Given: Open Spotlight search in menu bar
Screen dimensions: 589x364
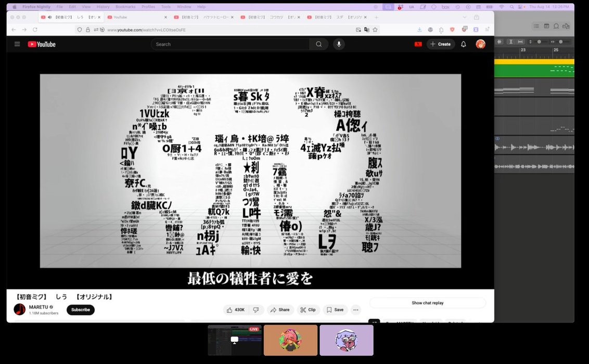Looking at the screenshot, I should click(x=511, y=7).
